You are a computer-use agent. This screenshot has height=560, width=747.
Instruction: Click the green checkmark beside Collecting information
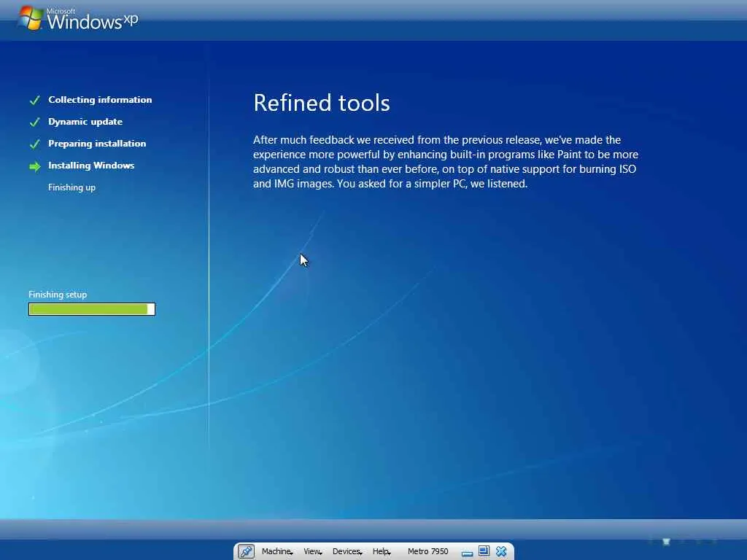(35, 100)
